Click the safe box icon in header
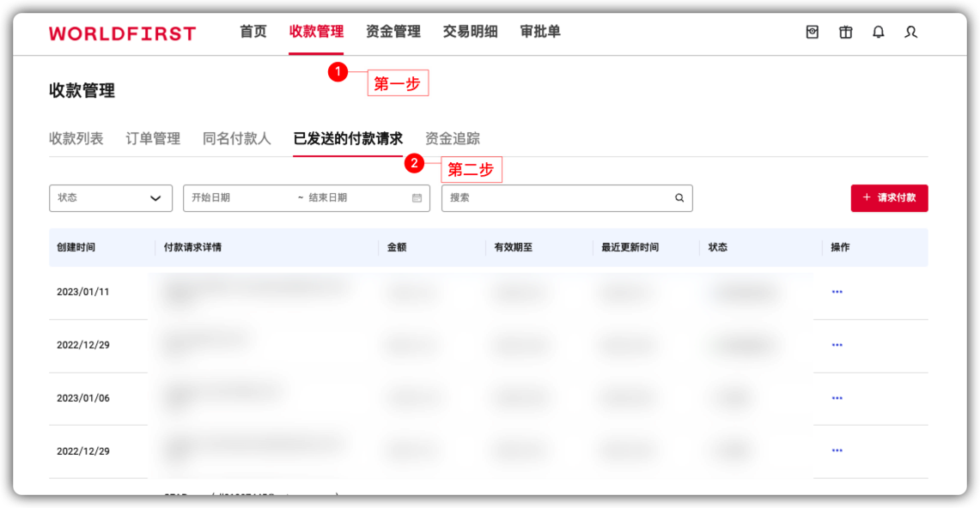 (x=813, y=32)
